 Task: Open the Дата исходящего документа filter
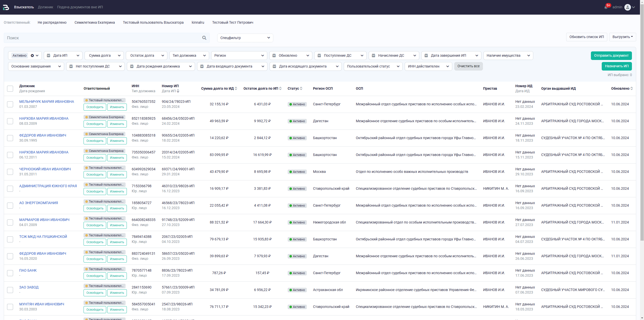pyautogui.click(x=306, y=66)
